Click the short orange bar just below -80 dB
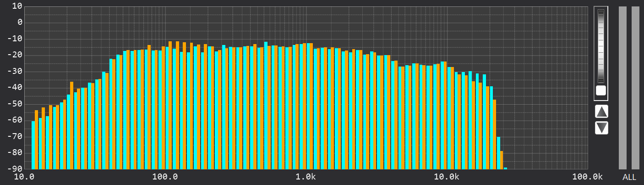Viewport: 644px width, 185px height. point(502,160)
